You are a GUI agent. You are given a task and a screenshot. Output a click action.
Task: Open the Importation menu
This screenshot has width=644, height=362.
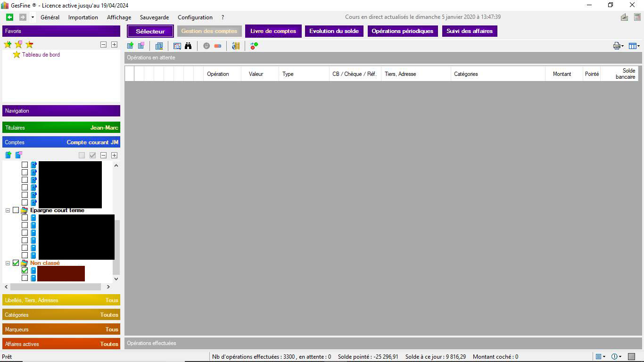tap(83, 17)
